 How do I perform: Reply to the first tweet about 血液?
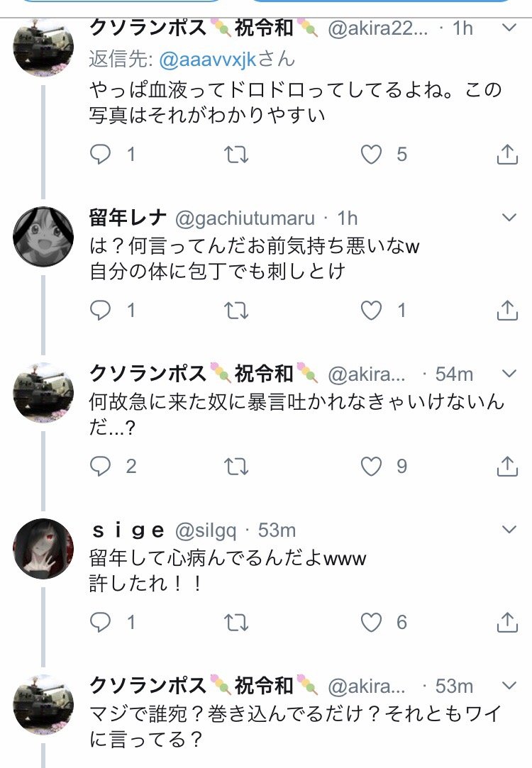101,154
